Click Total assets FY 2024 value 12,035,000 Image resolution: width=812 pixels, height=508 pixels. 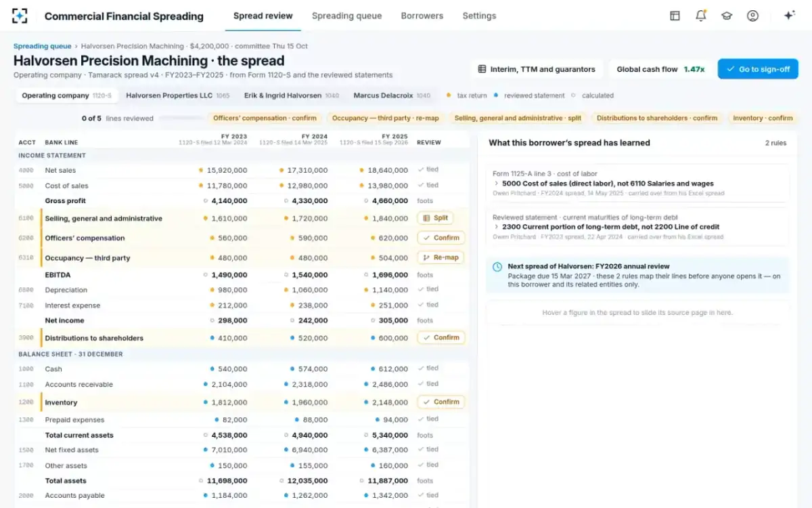(307, 480)
